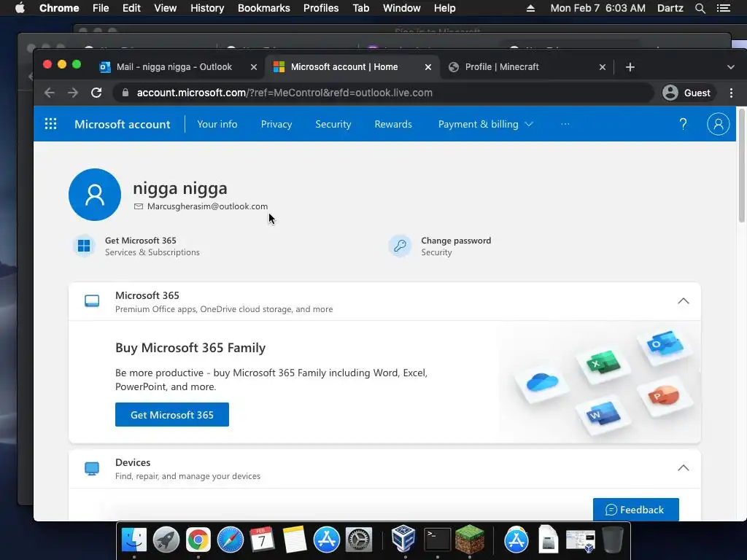Open the Bookmarks menu in menu bar
The height and width of the screenshot is (560, 747).
point(264,8)
